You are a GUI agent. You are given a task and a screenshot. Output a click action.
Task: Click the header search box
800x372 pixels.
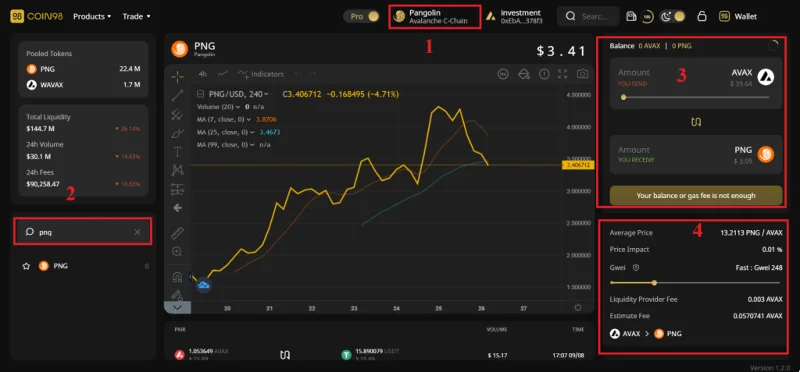tap(588, 16)
